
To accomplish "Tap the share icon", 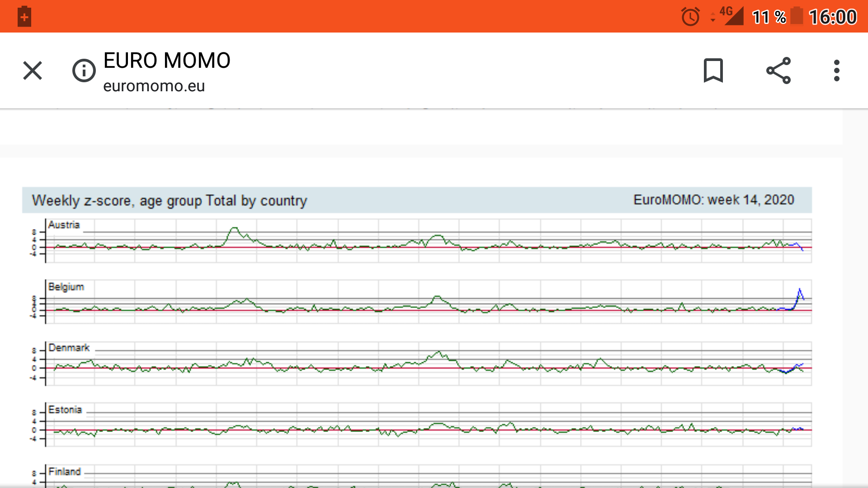I will [x=778, y=70].
